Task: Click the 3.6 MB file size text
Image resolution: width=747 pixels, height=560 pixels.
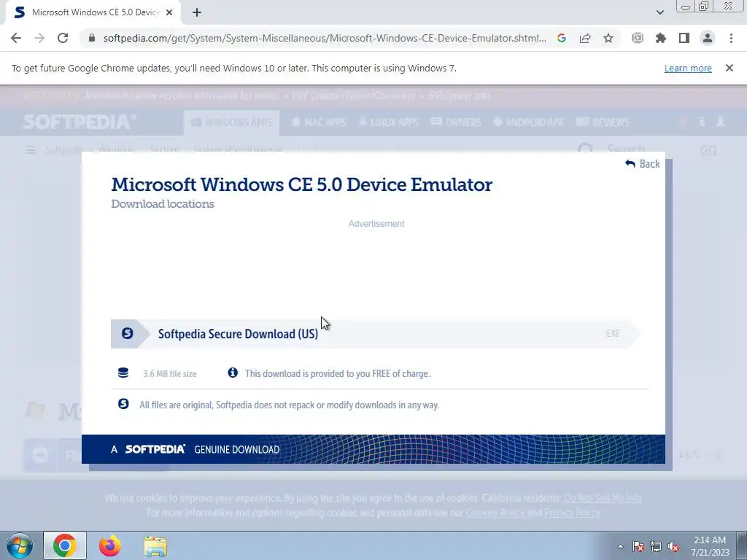Action: pyautogui.click(x=169, y=374)
